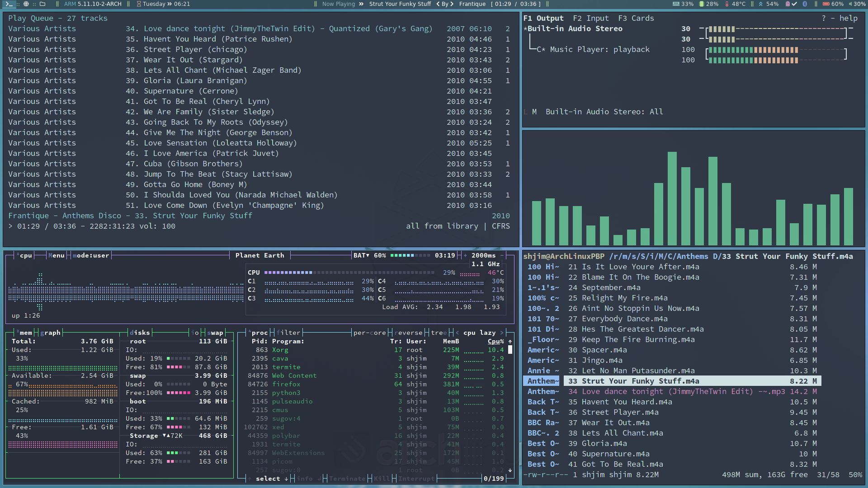Click the process list scroll down arrow
The height and width of the screenshot is (488, 868).
tap(510, 470)
